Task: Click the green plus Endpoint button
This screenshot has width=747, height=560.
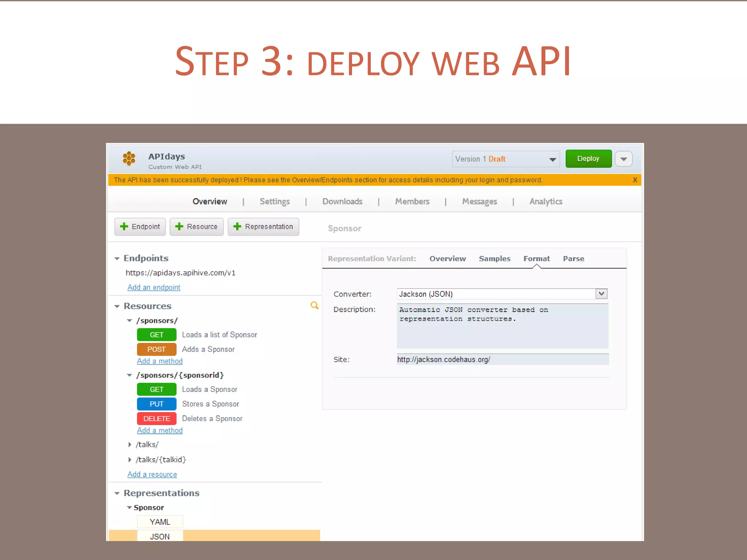Action: tap(140, 227)
